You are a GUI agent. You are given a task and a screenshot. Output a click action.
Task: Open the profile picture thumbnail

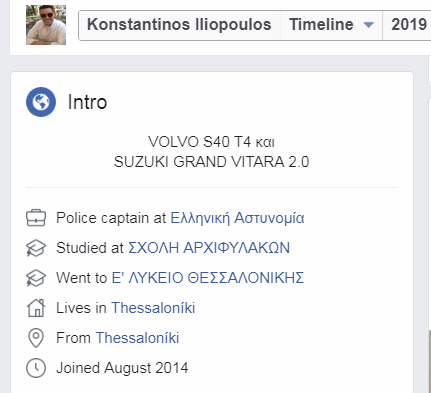[x=46, y=25]
